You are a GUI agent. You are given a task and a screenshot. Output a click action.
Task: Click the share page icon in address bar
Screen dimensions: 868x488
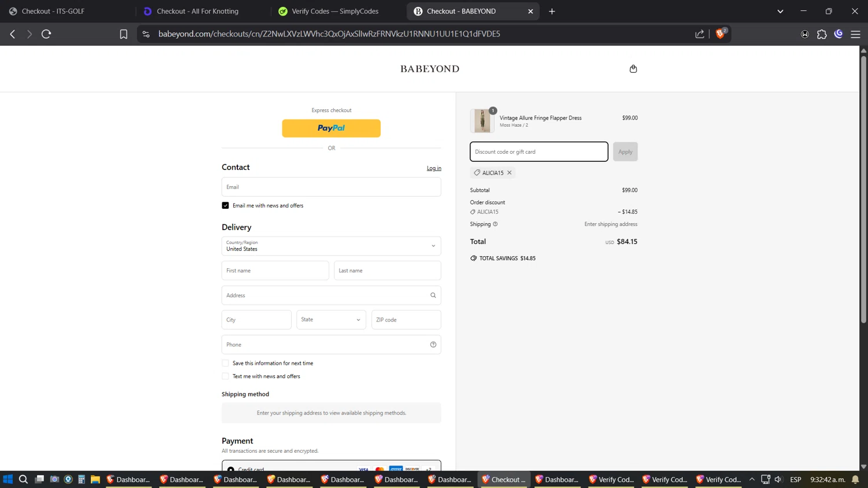[x=700, y=34]
